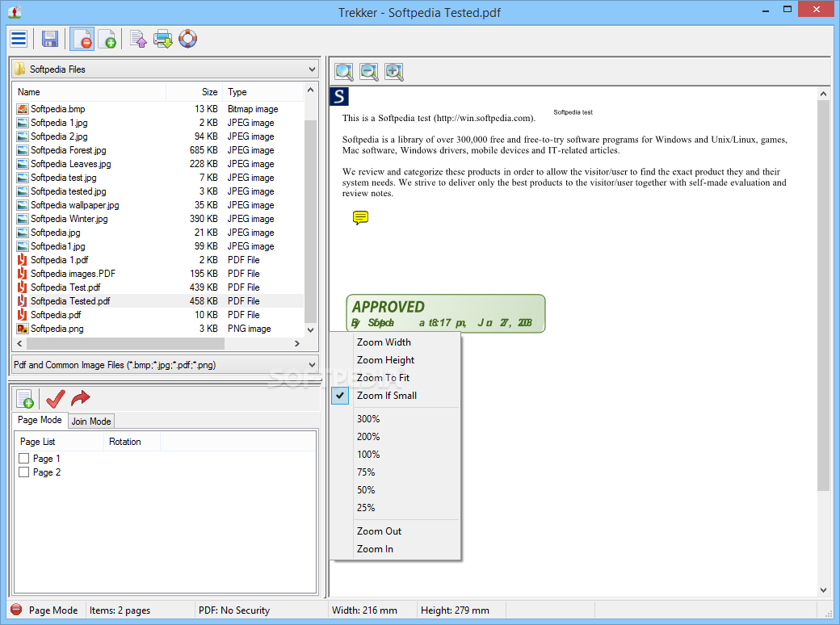Click the add page icon with green plus
This screenshot has width=840, height=625.
point(107,39)
